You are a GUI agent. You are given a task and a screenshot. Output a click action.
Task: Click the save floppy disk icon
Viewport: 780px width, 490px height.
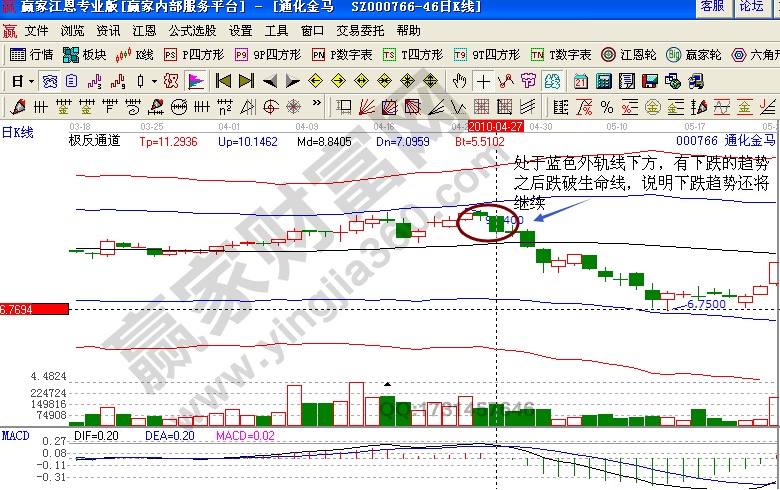(650, 80)
